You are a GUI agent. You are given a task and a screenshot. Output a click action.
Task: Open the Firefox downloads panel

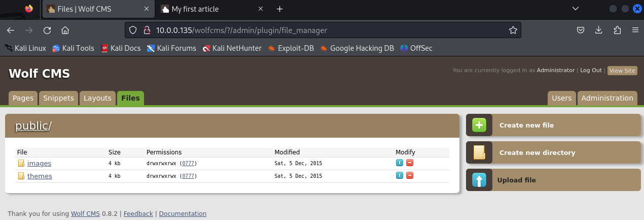(599, 30)
